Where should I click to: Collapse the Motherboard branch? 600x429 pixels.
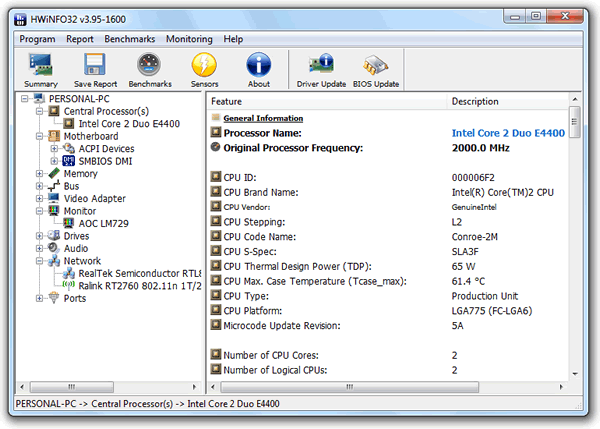pyautogui.click(x=39, y=136)
